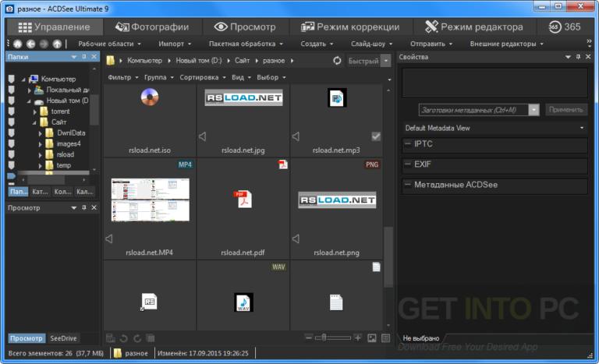Image resolution: width=599 pixels, height=364 pixels.
Task: Open the Пакетная обработка menu
Action: click(x=246, y=44)
